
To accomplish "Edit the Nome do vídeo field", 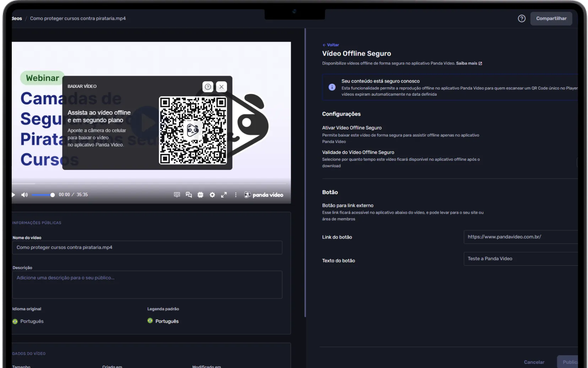I will coord(147,247).
